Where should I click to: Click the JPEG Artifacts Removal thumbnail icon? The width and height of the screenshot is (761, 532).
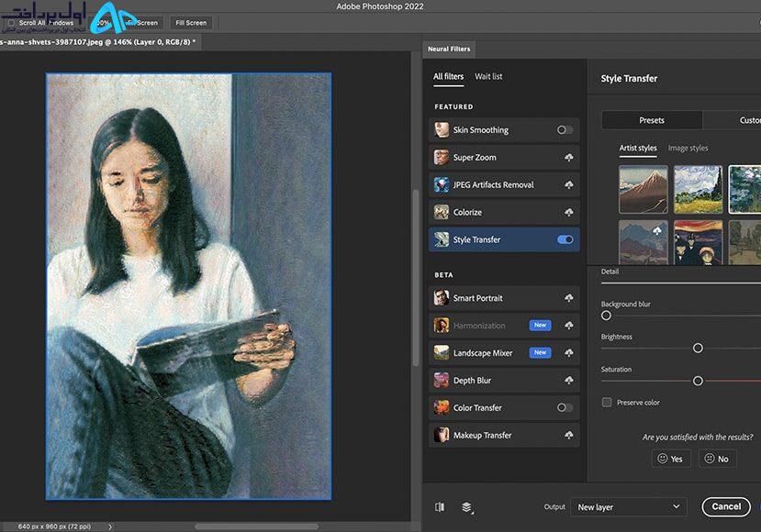[442, 184]
